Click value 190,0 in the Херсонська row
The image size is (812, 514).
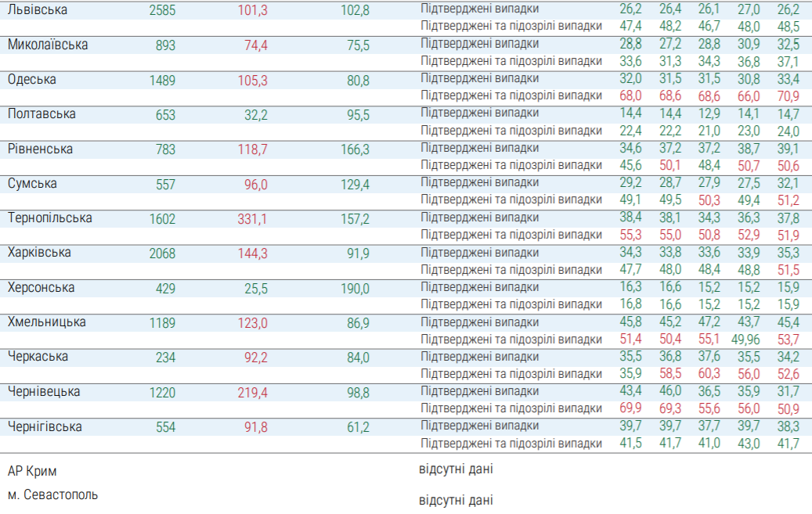[355, 289]
